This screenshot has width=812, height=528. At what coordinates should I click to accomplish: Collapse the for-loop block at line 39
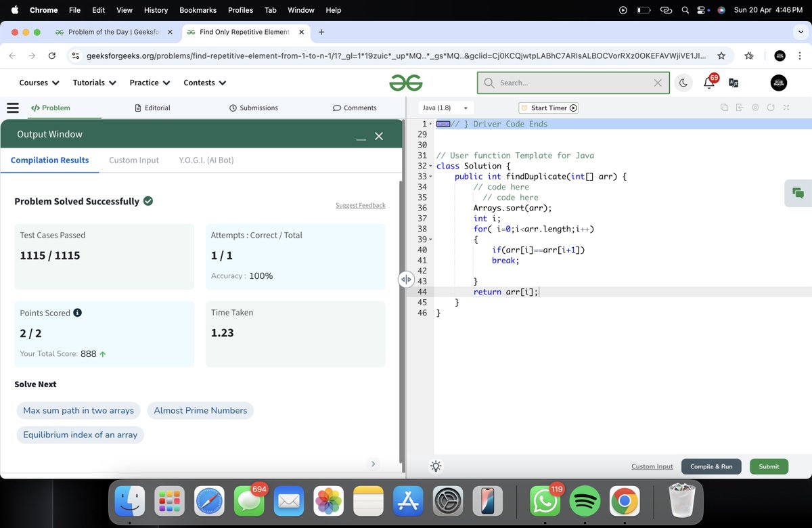coord(431,240)
